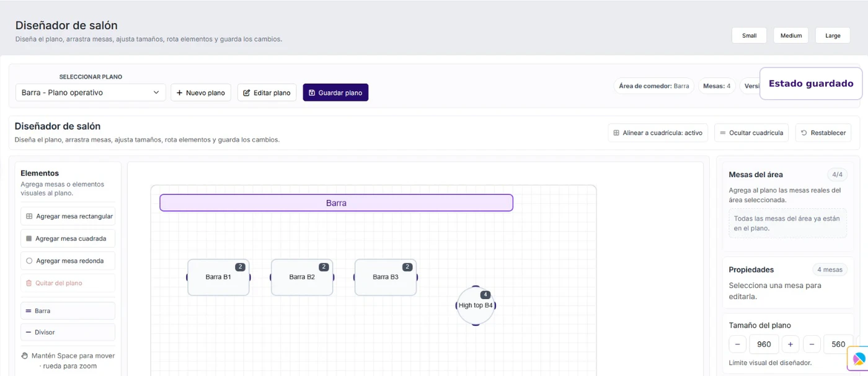Click the 4/4 counter in Mesas del área
The height and width of the screenshot is (376, 868).
point(837,175)
